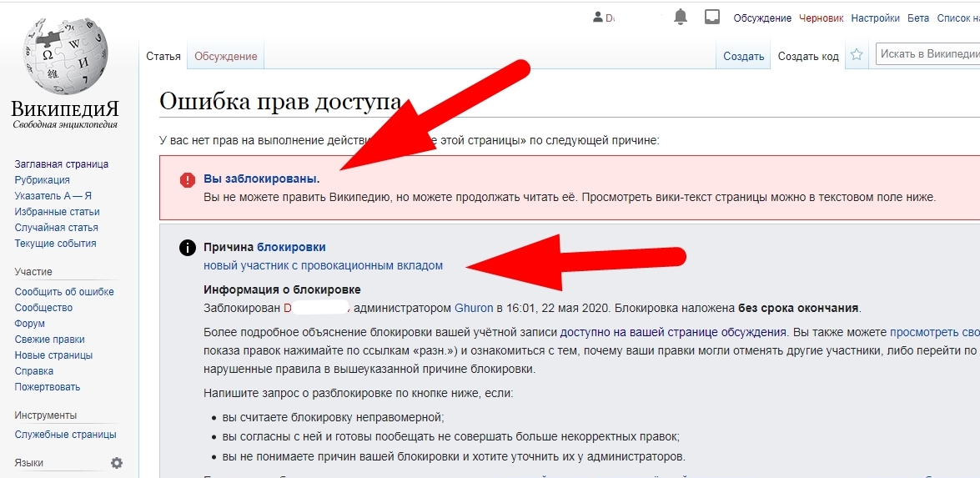Open the Обсуждение page tab
The height and width of the screenshot is (478, 980).
(226, 56)
